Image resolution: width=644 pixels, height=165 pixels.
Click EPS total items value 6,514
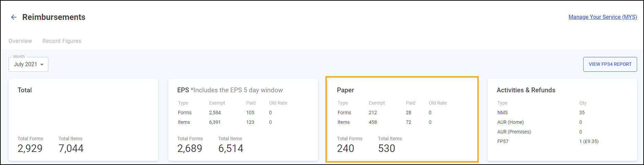coord(231,148)
